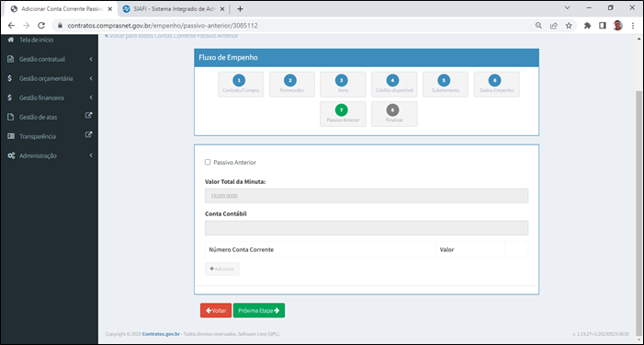Toggle browser side panel icon
Screen dimensions: 644x345
pos(603,26)
